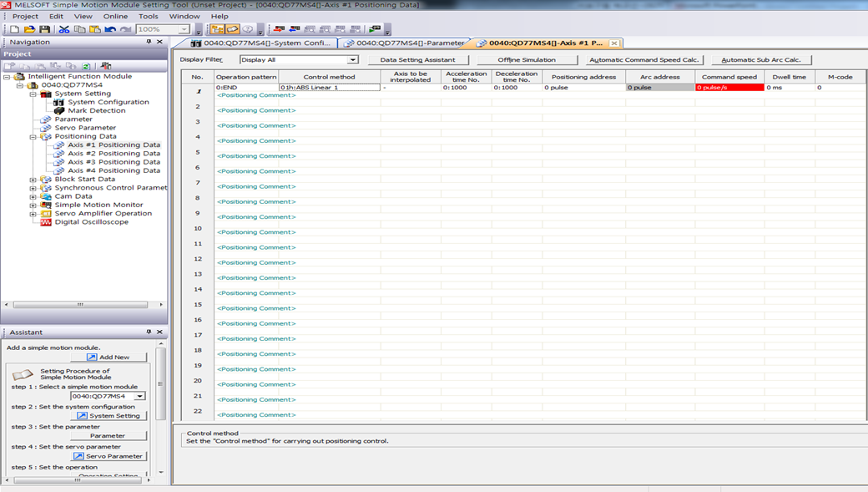Select Servo Parameter in project tree
This screenshot has height=492, width=868.
[x=85, y=128]
